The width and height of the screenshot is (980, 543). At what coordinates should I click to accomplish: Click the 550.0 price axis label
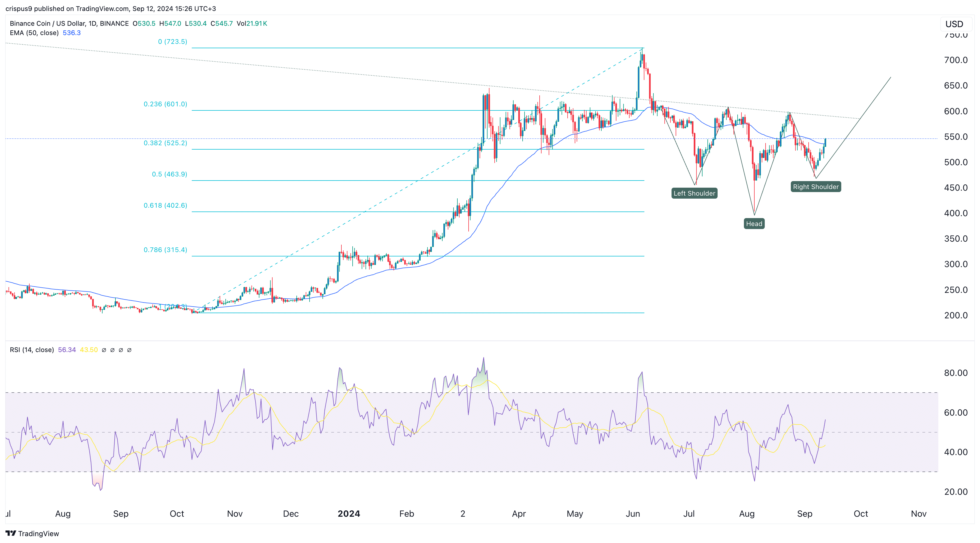(956, 137)
